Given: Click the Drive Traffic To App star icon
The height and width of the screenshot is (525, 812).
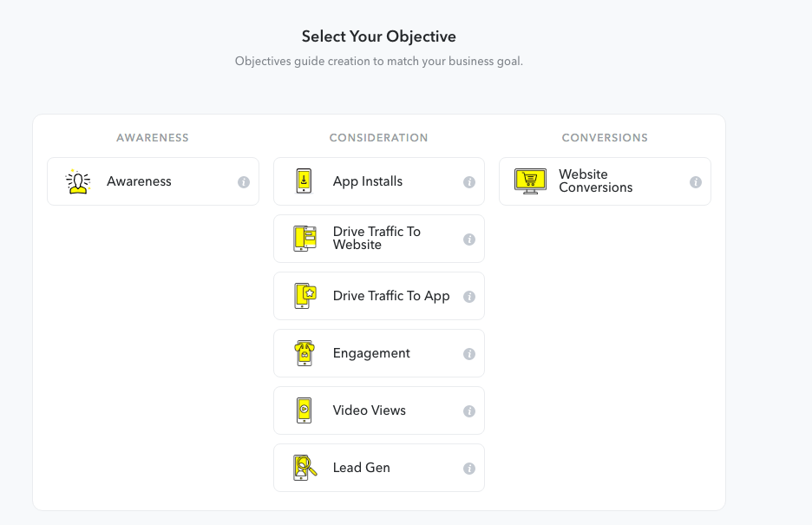Looking at the screenshot, I should [x=305, y=296].
